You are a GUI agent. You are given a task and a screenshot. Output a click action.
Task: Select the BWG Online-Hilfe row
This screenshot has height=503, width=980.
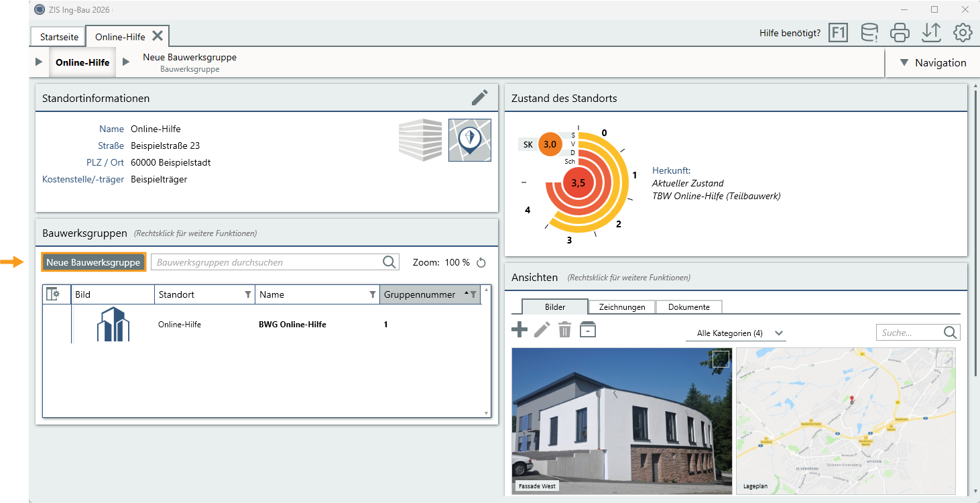267,325
